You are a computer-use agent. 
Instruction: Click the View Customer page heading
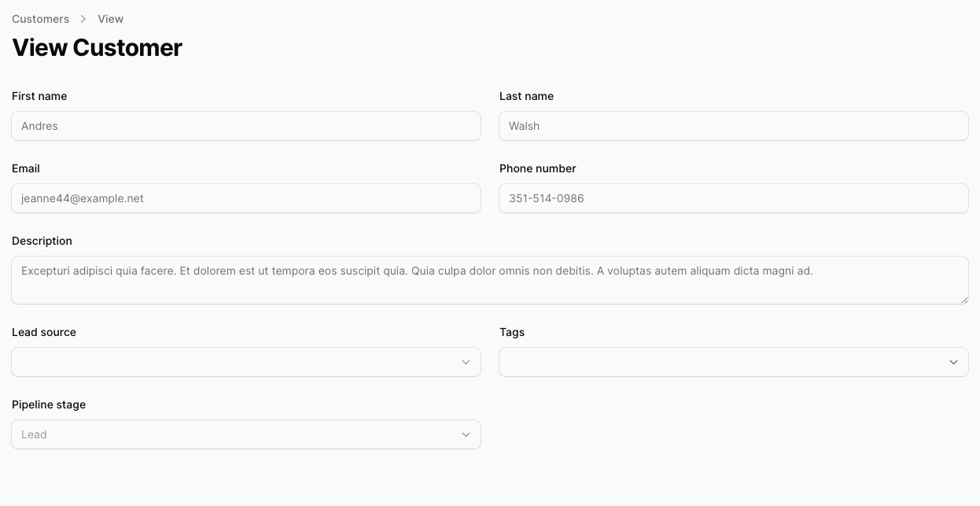point(97,48)
